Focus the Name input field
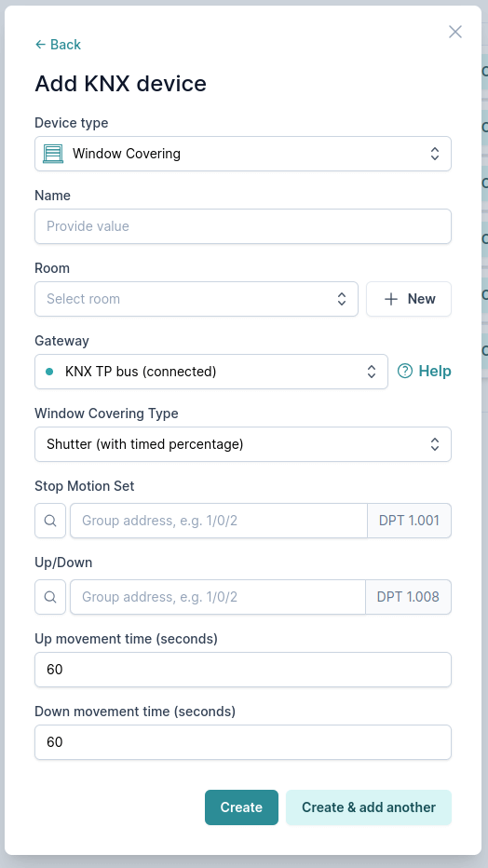Viewport: 488px width, 868px height. click(243, 226)
